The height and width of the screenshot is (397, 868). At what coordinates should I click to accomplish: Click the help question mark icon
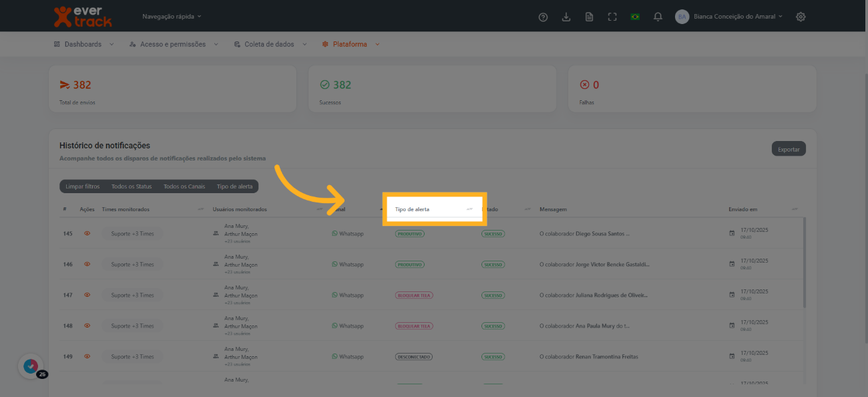(543, 17)
